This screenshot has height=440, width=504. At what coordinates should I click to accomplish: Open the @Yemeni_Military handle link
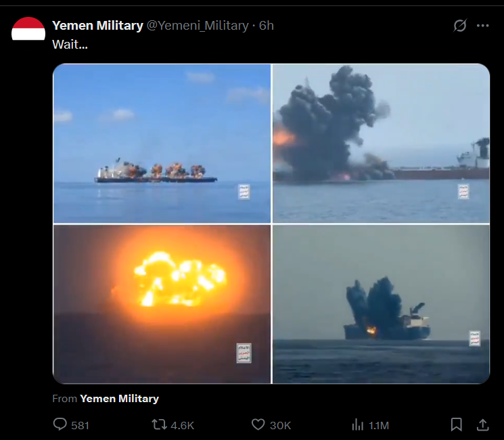pyautogui.click(x=198, y=26)
